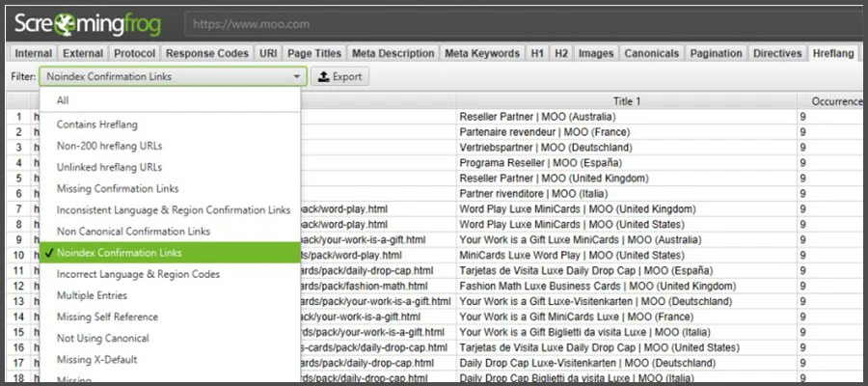This screenshot has height=386, width=868.
Task: Click the Export button
Action: tap(339, 76)
